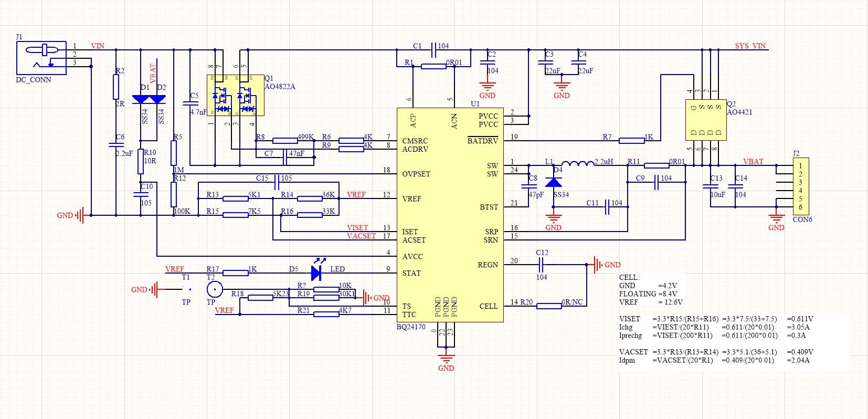Click the D1 Schottky diode symbol
This screenshot has height=419, width=868.
141,99
